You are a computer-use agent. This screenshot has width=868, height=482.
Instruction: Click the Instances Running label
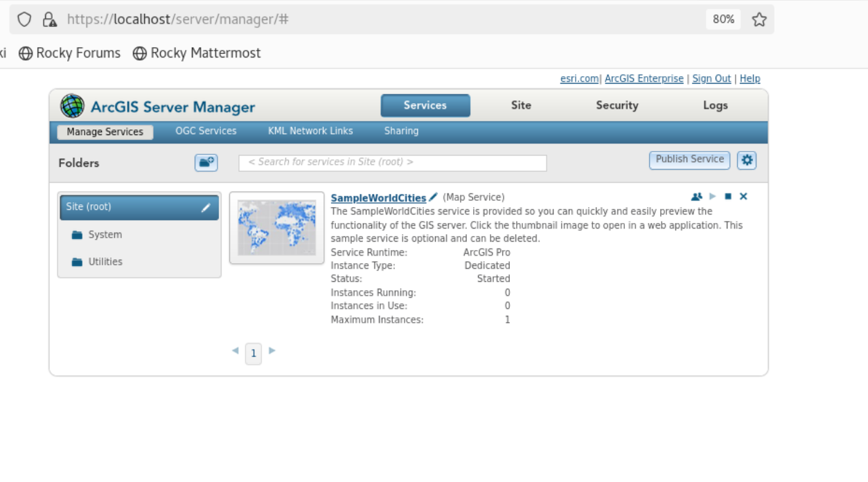coord(373,292)
